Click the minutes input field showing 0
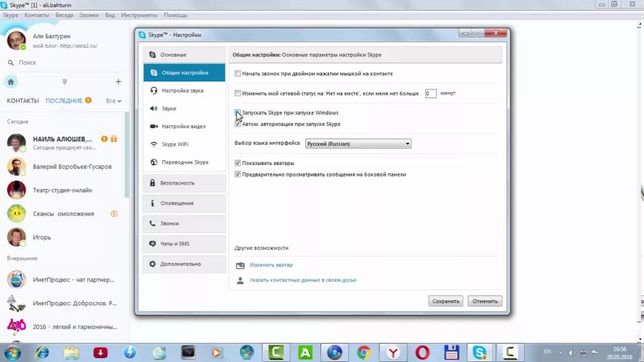644x362 pixels. tap(431, 93)
